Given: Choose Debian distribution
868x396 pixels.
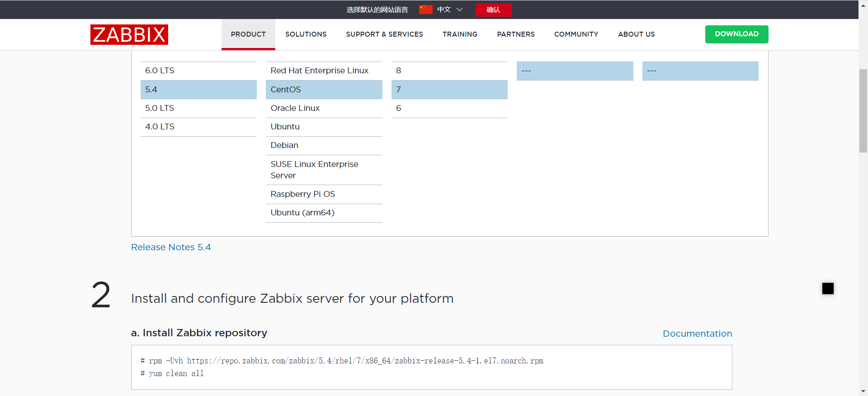Looking at the screenshot, I should 324,145.
